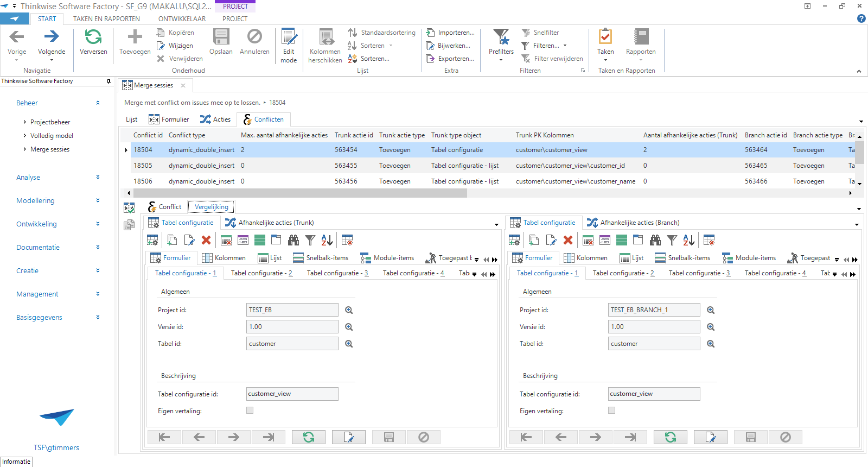This screenshot has height=467, width=868.
Task: Collapse the Beheer sidebar section
Action: coord(98,103)
